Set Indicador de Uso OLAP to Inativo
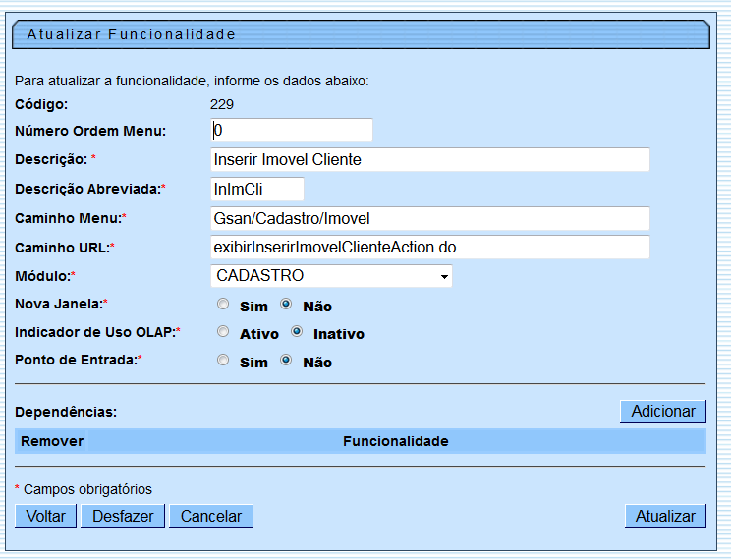731x560 pixels. click(x=297, y=332)
